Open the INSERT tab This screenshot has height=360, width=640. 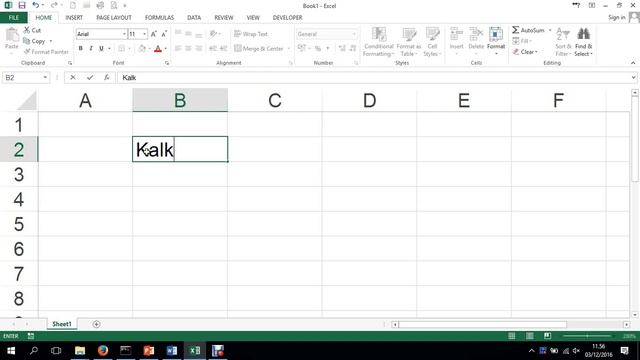point(74,18)
